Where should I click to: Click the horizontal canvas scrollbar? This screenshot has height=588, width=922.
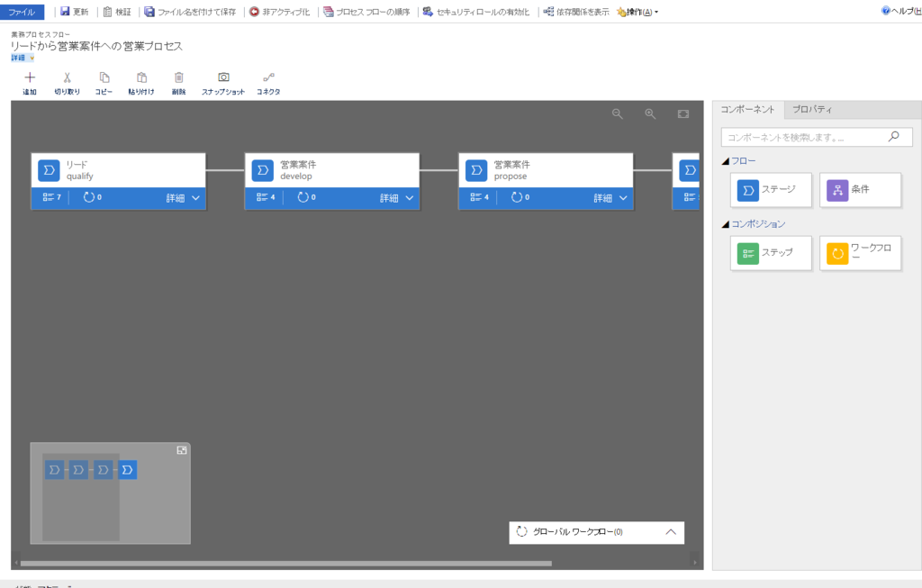point(286,564)
